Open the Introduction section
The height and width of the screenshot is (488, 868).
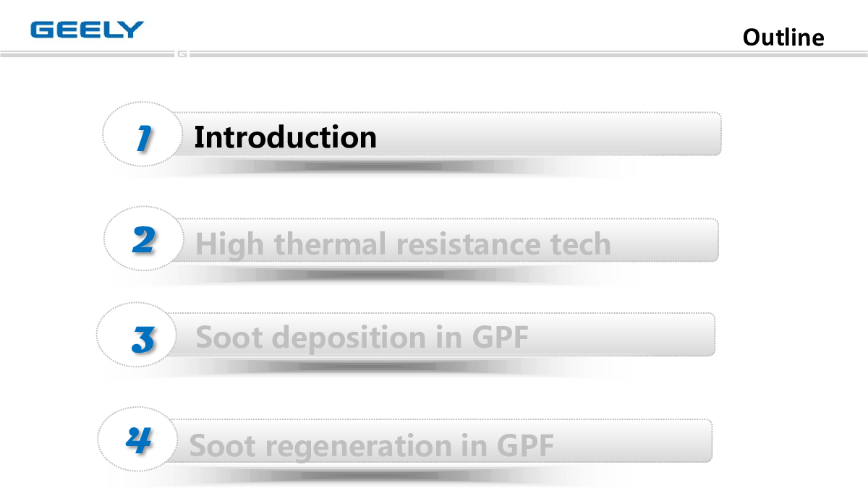tap(285, 137)
